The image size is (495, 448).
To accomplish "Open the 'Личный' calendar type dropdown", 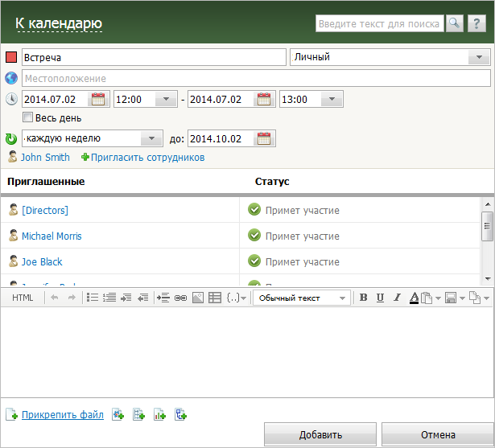I will (479, 57).
